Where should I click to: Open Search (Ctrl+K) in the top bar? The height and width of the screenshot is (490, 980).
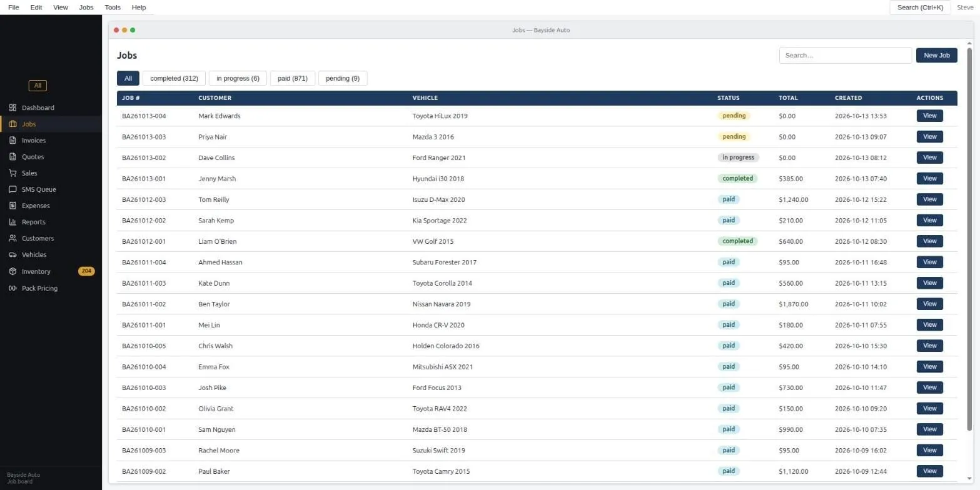[920, 7]
